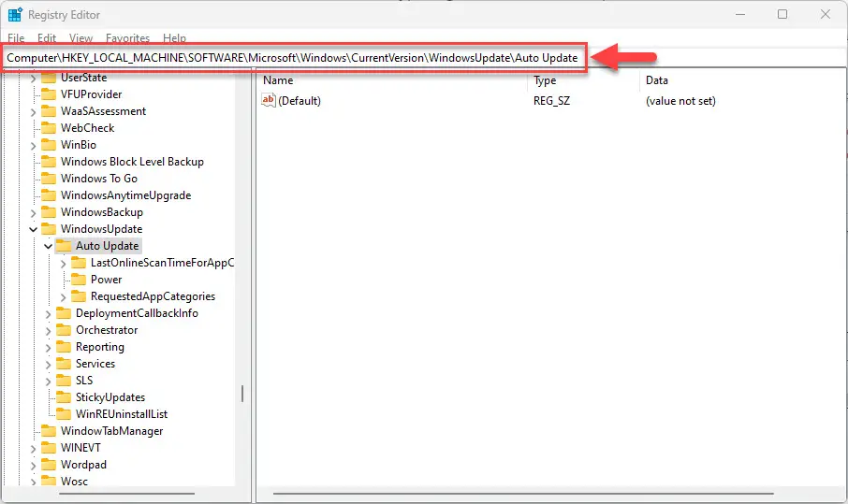Click the WebCheck folder icon
Viewport: 848px width, 504px height.
(49, 128)
